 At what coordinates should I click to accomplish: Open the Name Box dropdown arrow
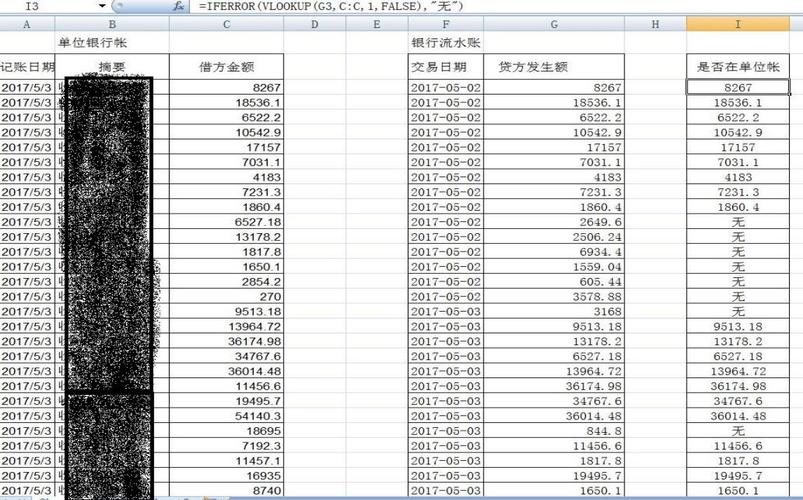click(x=102, y=6)
